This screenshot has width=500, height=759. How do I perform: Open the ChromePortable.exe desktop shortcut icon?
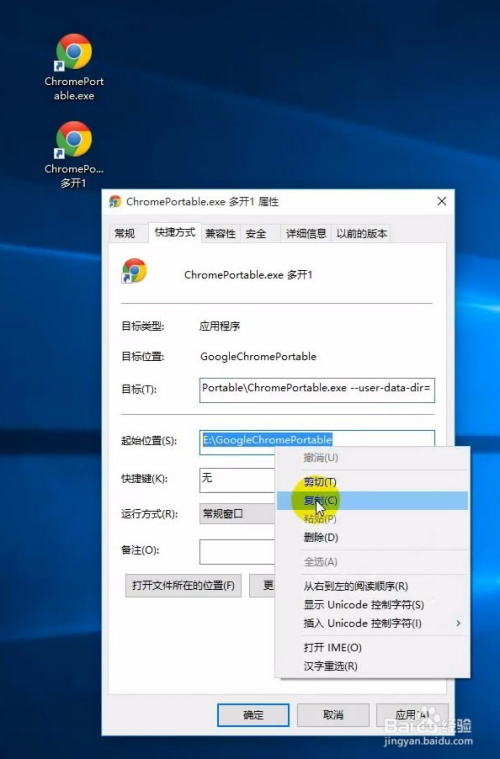tap(74, 67)
